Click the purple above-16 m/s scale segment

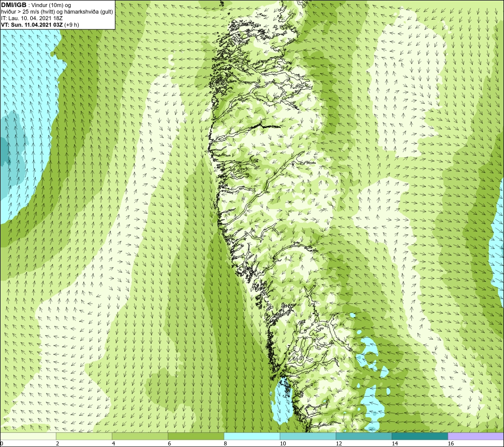coord(476,436)
